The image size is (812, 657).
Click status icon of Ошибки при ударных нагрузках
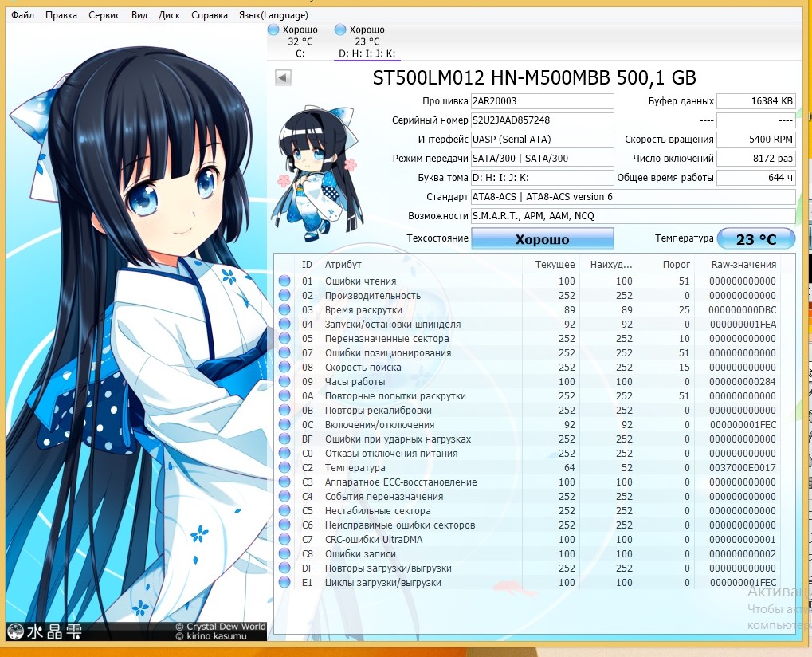284,439
